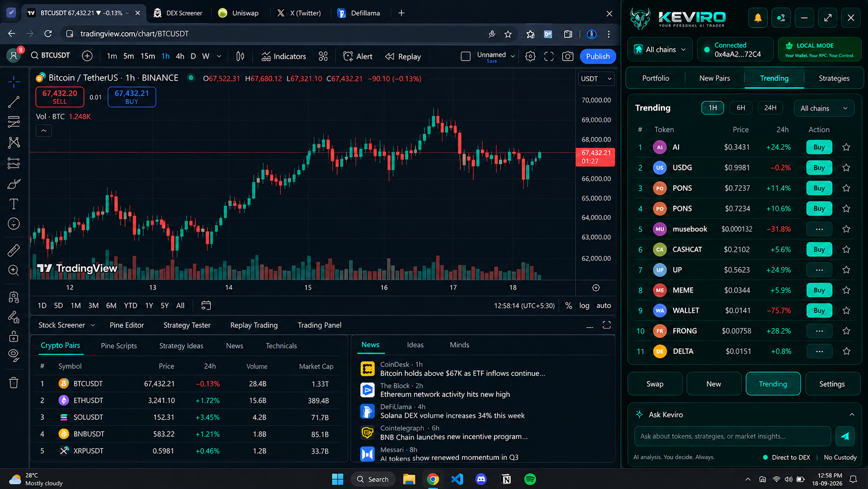Click the Publish button
This screenshot has width=868, height=489.
(x=598, y=56)
